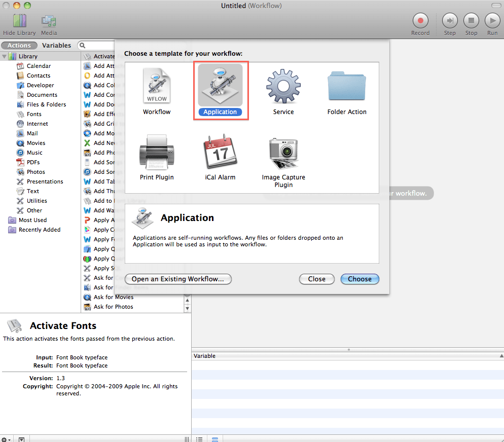Image resolution: width=504 pixels, height=442 pixels.
Task: Choose the Service template gear icon
Action: (x=283, y=86)
